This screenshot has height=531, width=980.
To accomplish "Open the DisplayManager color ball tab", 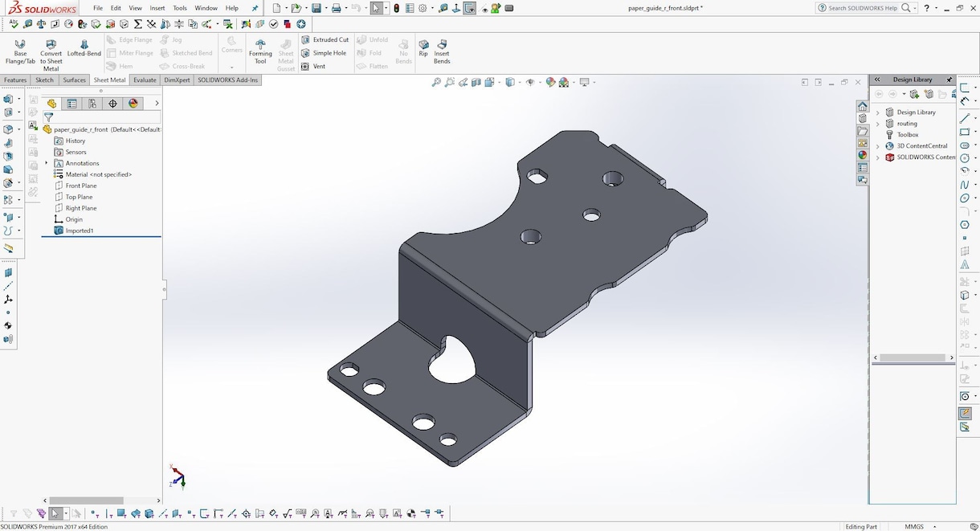I will (x=133, y=104).
